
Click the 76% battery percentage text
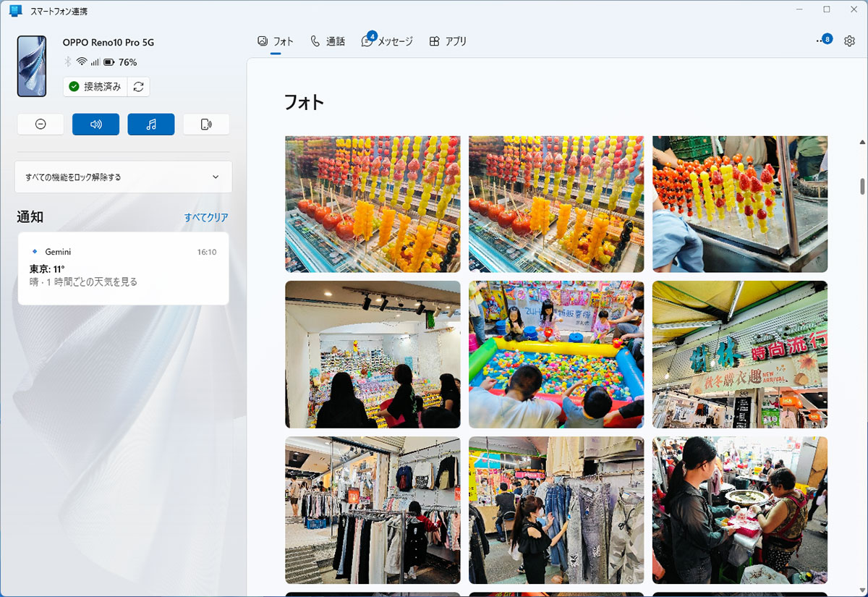pos(128,62)
